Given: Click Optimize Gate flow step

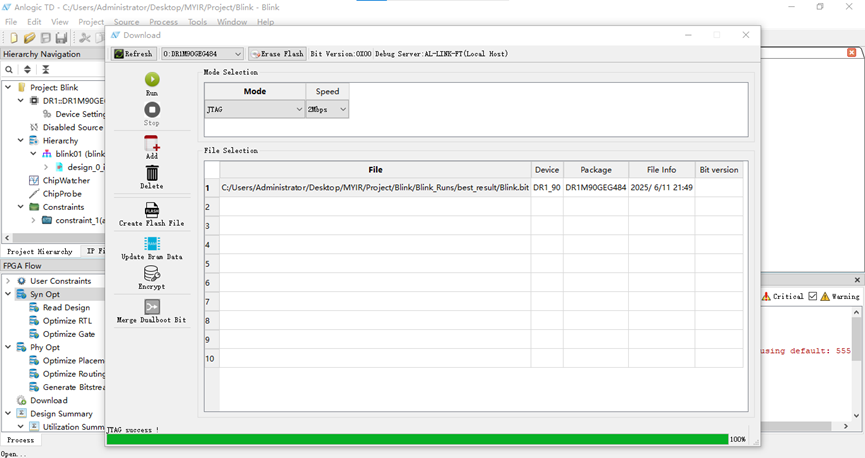Looking at the screenshot, I should [68, 334].
